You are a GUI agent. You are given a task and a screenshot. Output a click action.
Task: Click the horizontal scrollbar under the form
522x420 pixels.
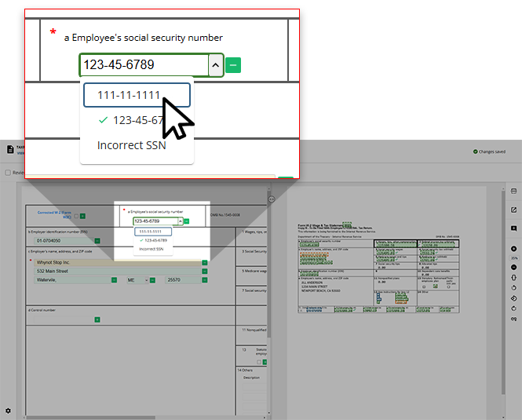pyautogui.click(x=118, y=418)
